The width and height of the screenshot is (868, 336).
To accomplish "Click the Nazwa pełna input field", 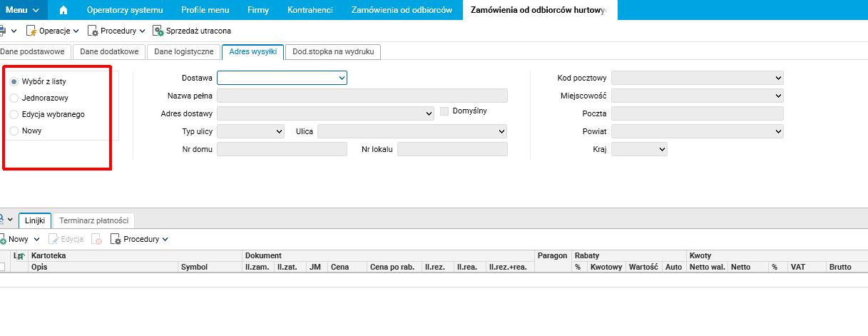I will [362, 96].
